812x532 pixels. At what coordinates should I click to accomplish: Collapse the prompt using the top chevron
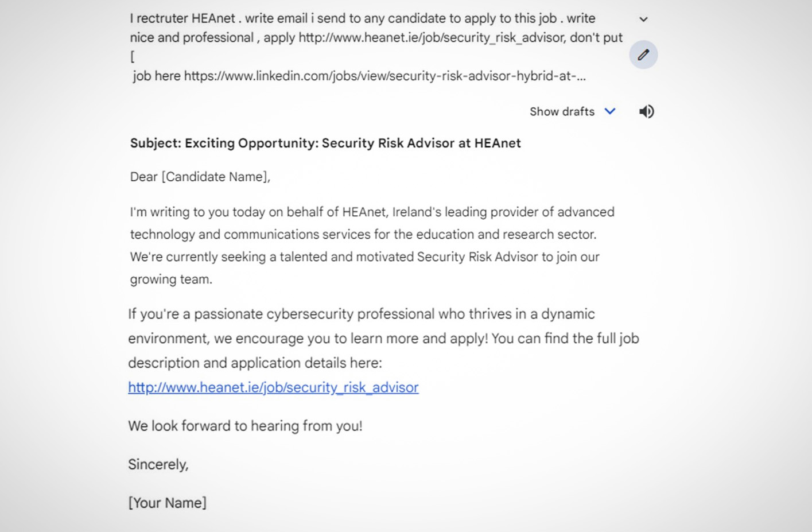tap(643, 19)
